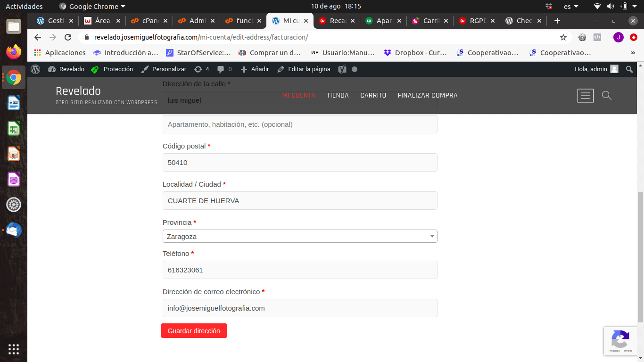Screen dimensions: 644x362
Task: Open 'Protección' in the admin bar
Action: coord(112,69)
